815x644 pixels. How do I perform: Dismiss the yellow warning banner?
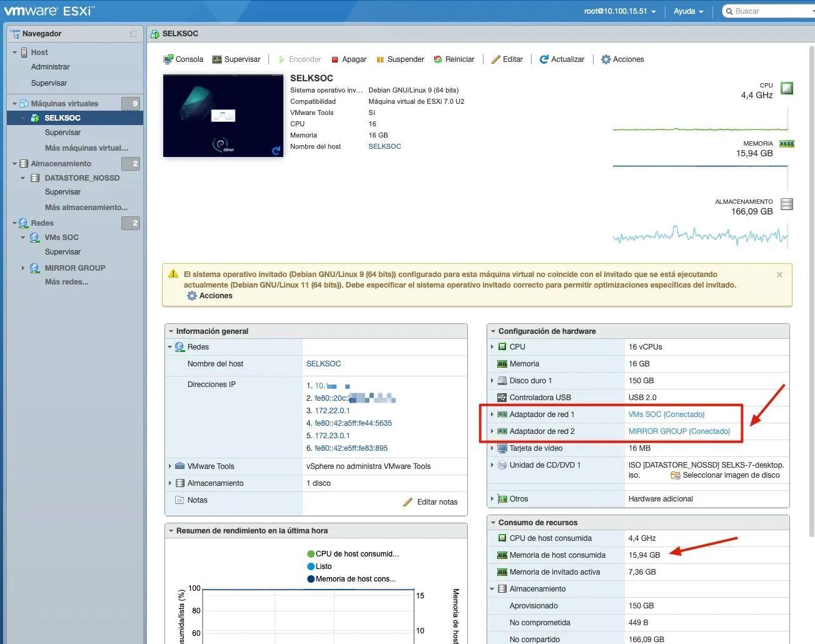click(x=779, y=274)
